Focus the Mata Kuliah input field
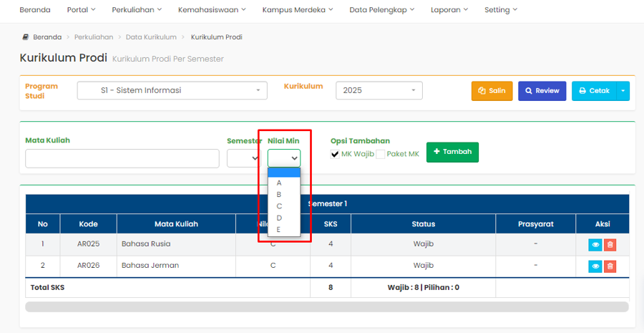644x333 pixels. 122,158
